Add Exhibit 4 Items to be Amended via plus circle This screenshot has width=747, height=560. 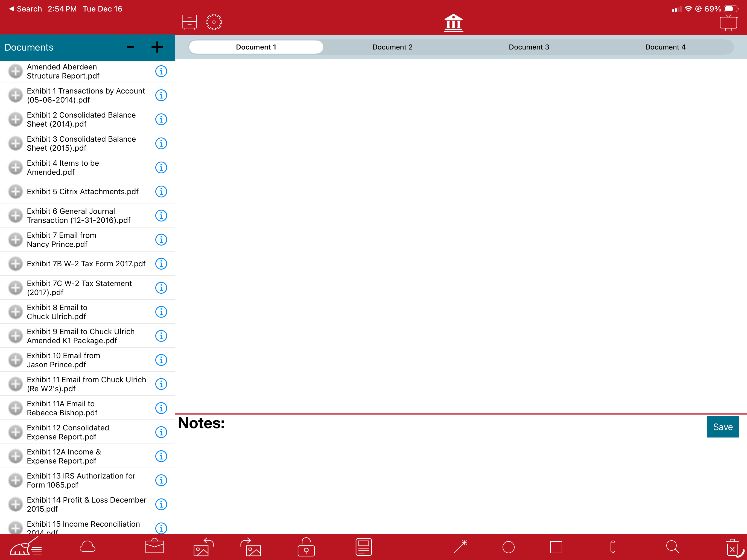(x=16, y=168)
